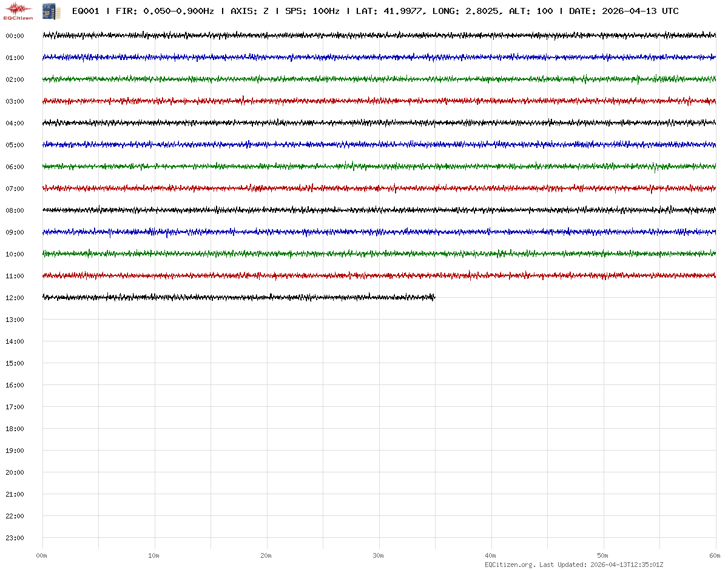Click the blue sensor board icon
The height and width of the screenshot is (570, 728).
click(x=47, y=11)
